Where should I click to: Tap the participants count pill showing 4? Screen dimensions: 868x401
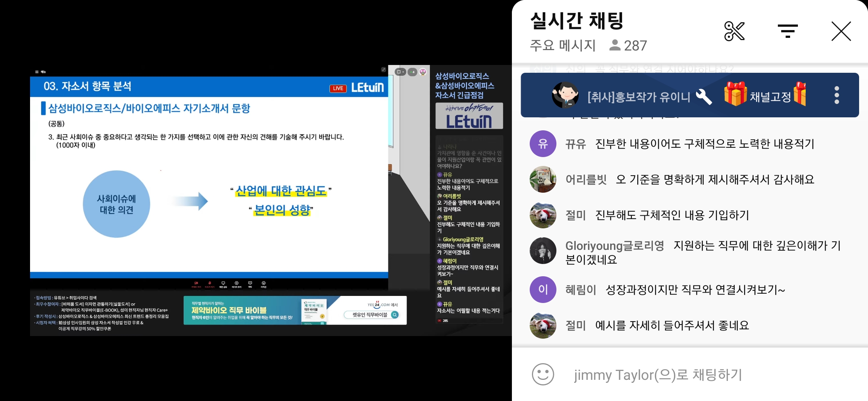point(412,72)
